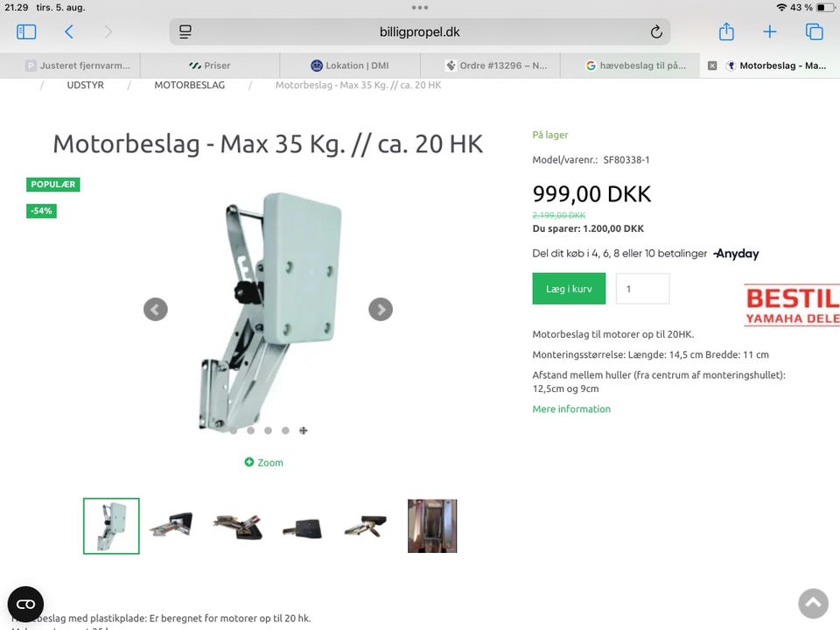Zoom the product image

263,462
